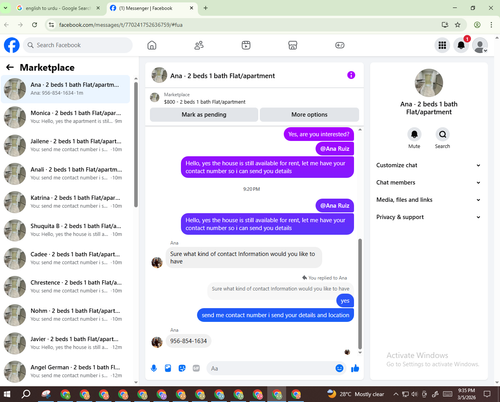Record a voice clip with microphone icon

154,368
